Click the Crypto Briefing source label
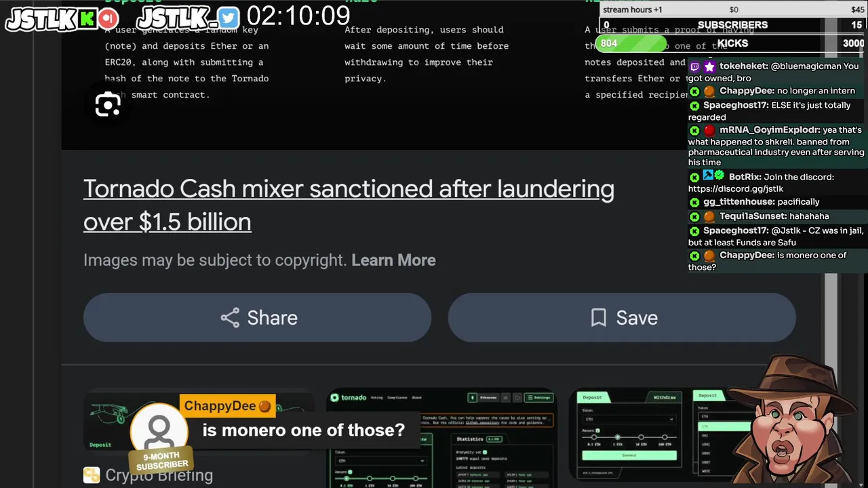The width and height of the screenshot is (868, 488). 159,475
